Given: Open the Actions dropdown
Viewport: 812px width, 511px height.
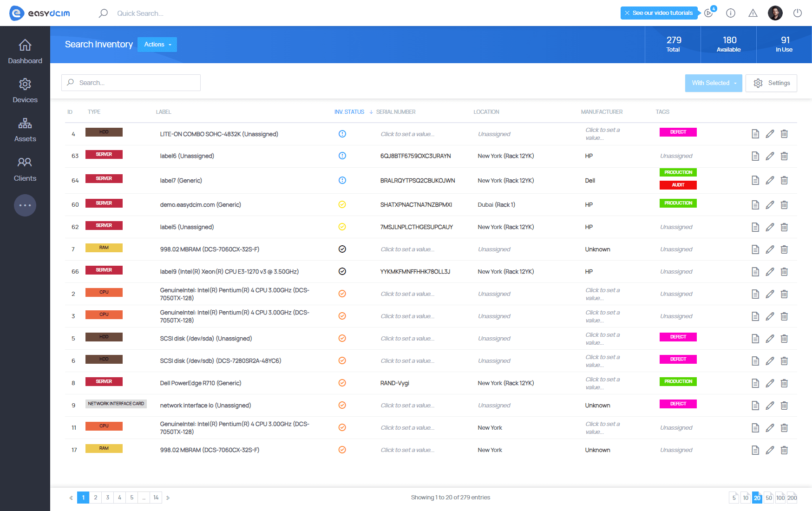Looking at the screenshot, I should pyautogui.click(x=157, y=45).
